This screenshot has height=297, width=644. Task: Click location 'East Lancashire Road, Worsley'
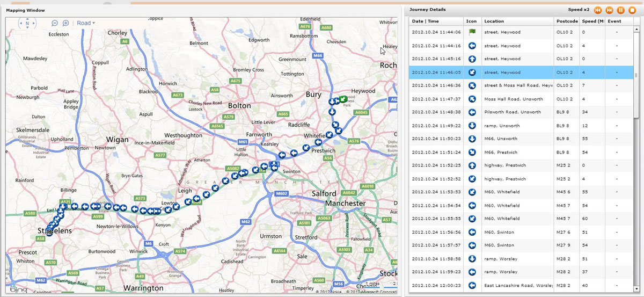[518, 286]
